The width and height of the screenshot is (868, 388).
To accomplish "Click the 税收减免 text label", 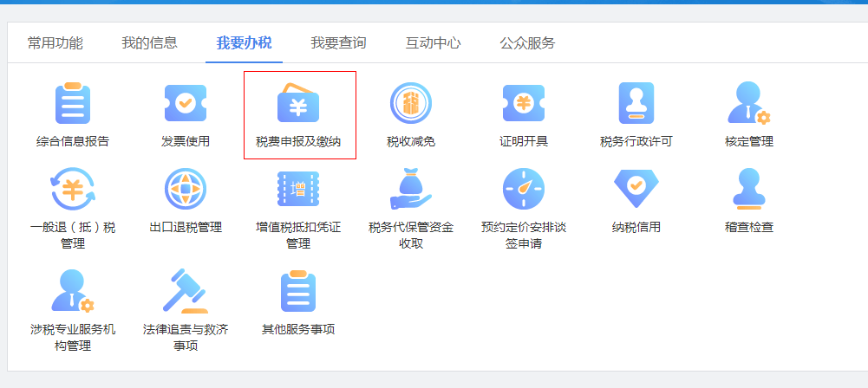I will click(x=411, y=141).
